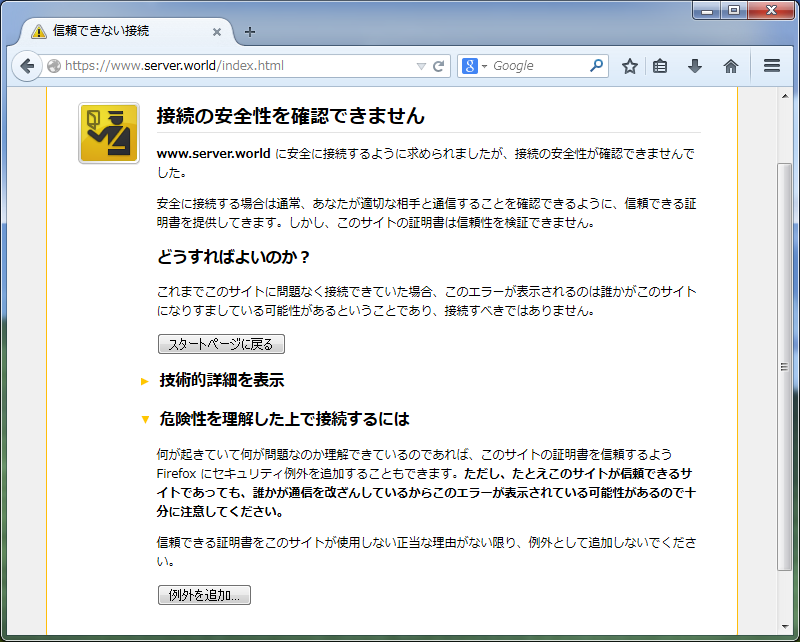
Task: Close the browser window
Action: pyautogui.click(x=771, y=10)
